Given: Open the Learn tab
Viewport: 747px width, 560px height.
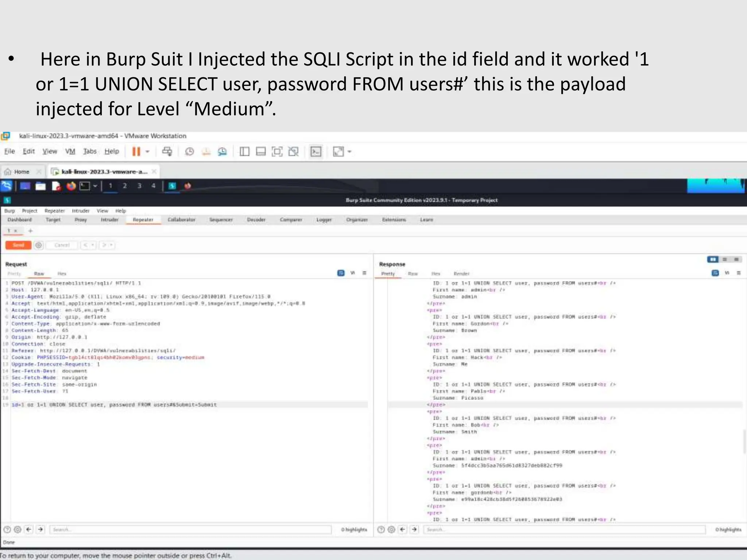Looking at the screenshot, I should (426, 220).
